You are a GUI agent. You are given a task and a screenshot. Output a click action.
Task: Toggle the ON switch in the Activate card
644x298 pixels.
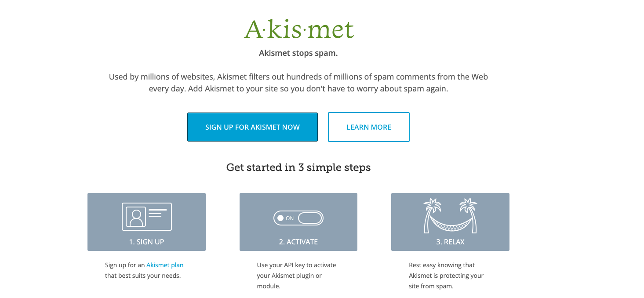(x=298, y=218)
